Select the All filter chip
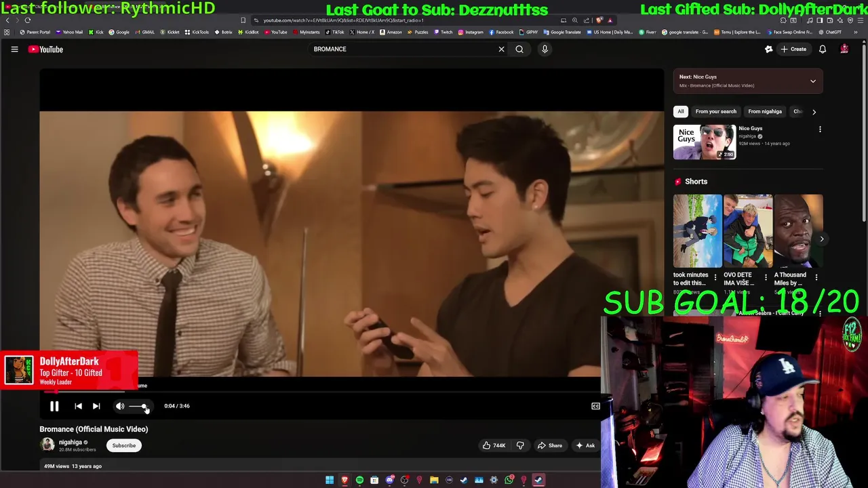Viewport: 868px width, 488px height. coord(681,111)
